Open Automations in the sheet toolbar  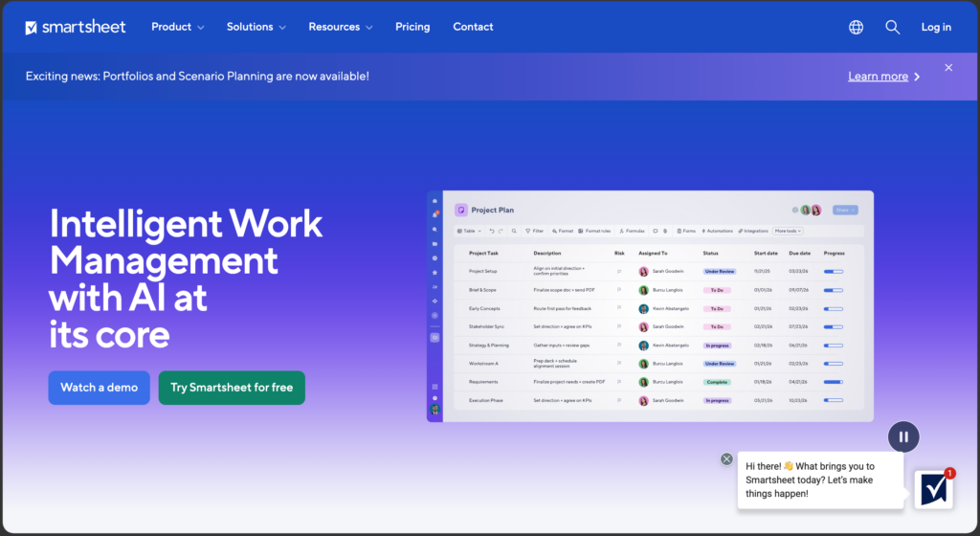tap(717, 231)
